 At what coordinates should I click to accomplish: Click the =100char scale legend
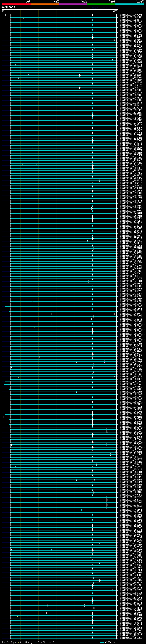coord(109,642)
